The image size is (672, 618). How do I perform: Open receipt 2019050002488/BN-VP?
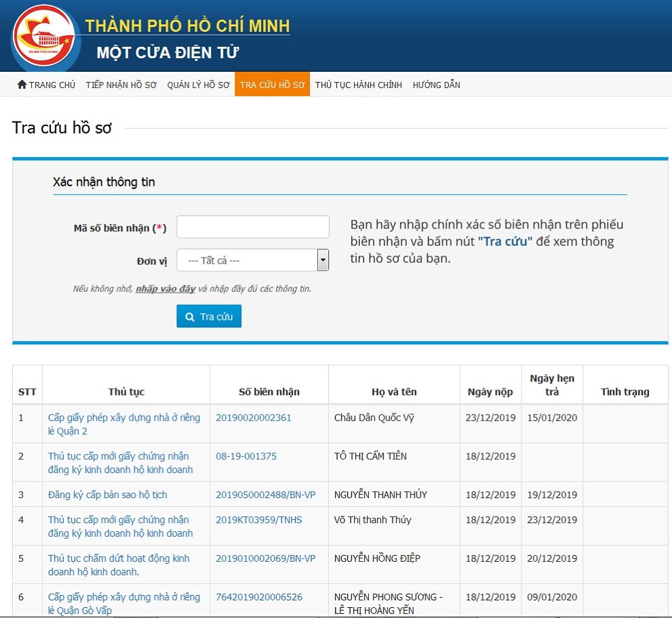pos(265,495)
